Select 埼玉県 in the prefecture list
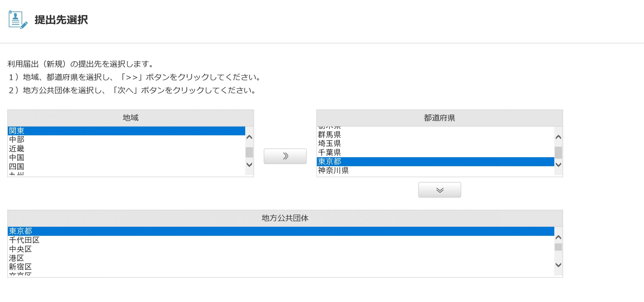Viewport: 644px width, 302px height. [x=329, y=143]
